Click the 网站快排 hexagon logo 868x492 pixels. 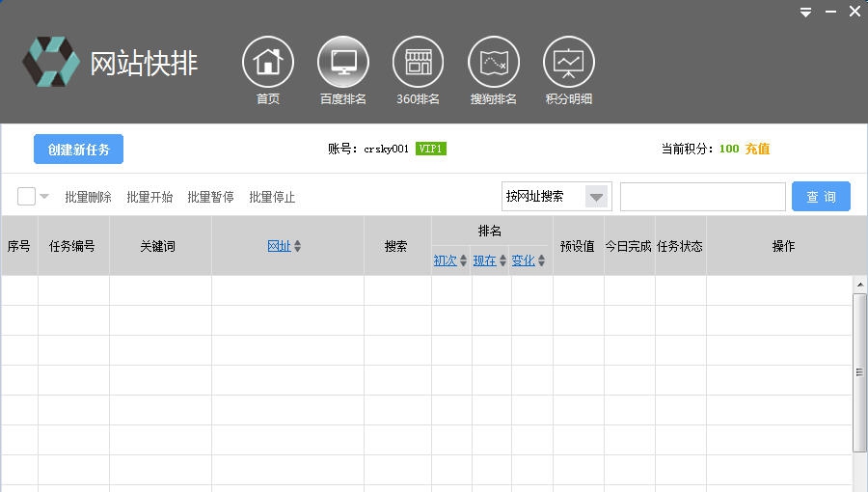pyautogui.click(x=51, y=63)
